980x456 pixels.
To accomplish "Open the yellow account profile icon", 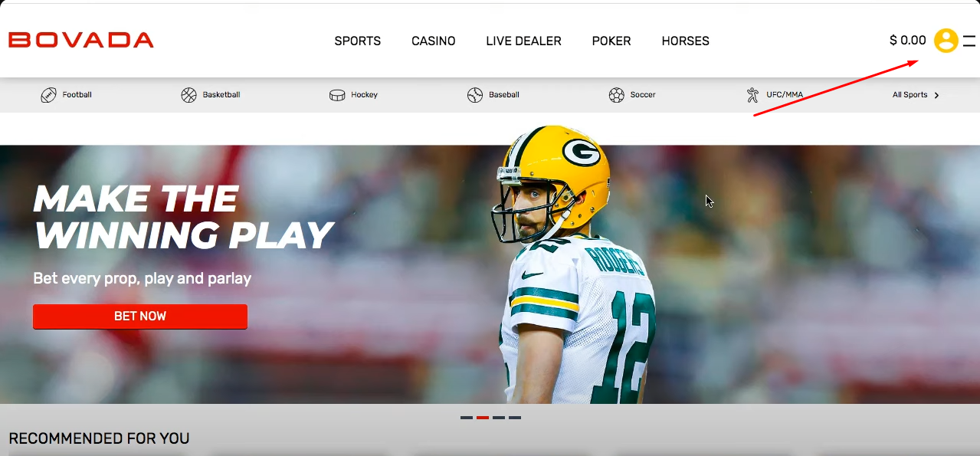I will tap(946, 41).
